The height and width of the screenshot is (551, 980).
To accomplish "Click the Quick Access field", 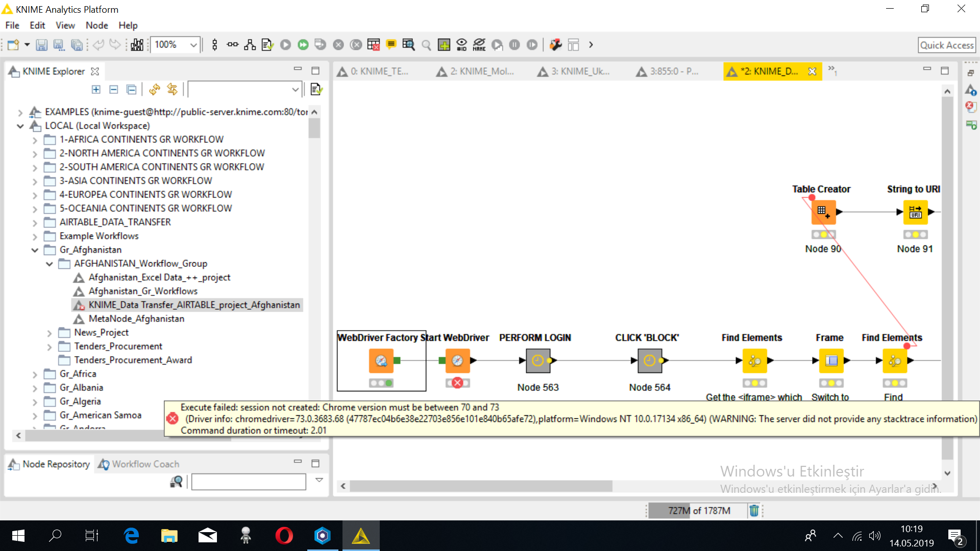I will point(946,45).
